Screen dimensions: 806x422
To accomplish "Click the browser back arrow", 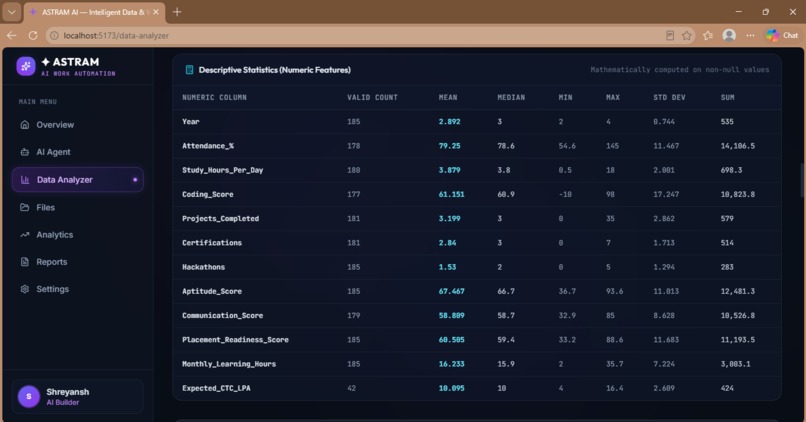I will tap(12, 35).
